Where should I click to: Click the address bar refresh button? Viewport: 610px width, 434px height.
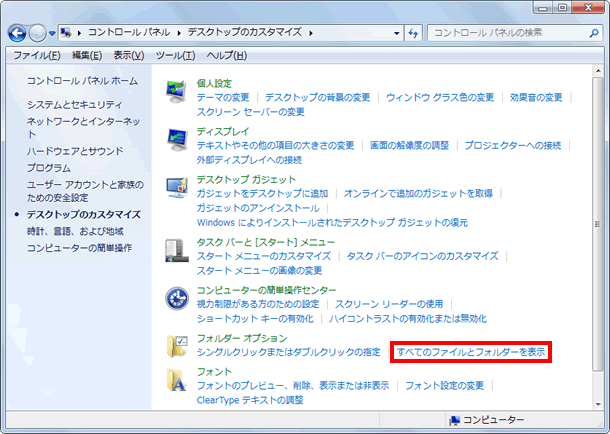pyautogui.click(x=413, y=33)
